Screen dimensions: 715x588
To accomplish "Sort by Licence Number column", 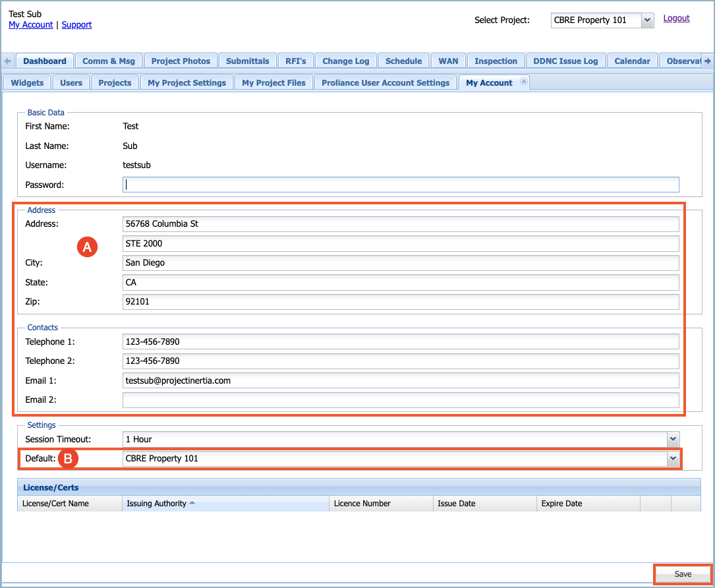I will click(381, 504).
